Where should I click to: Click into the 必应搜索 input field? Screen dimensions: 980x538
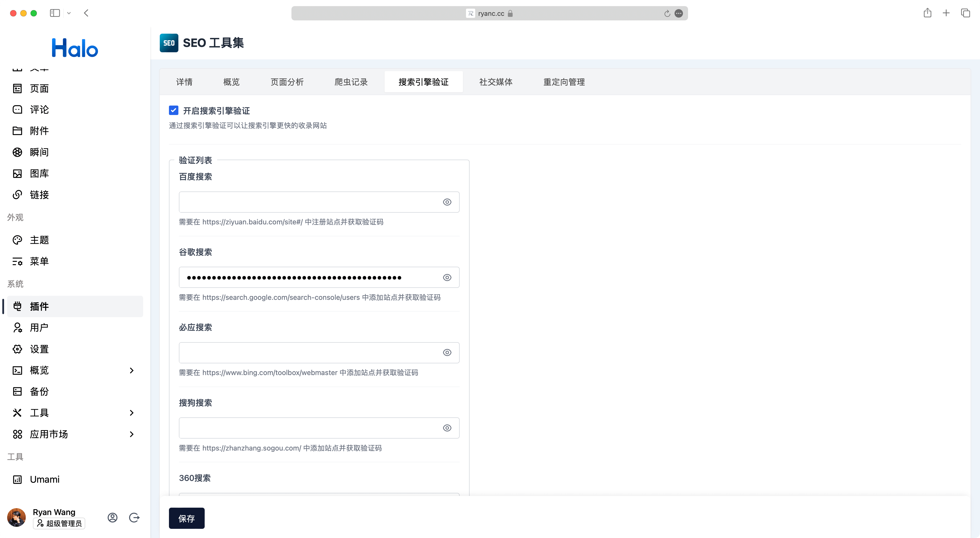click(308, 353)
